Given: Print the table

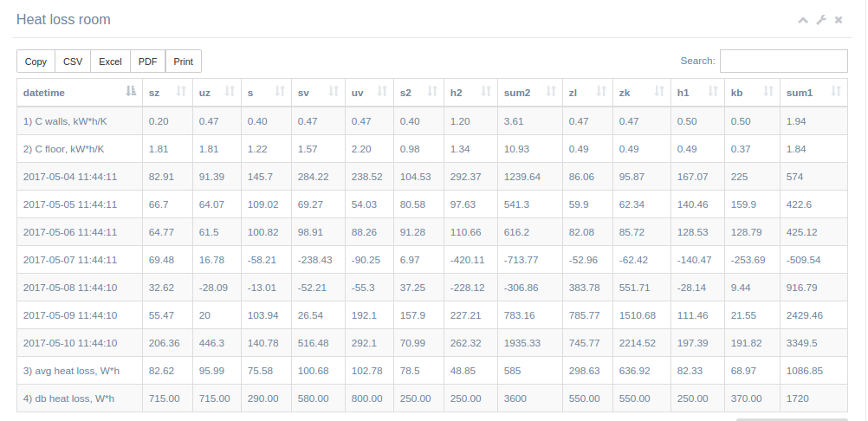Looking at the screenshot, I should pos(183,62).
